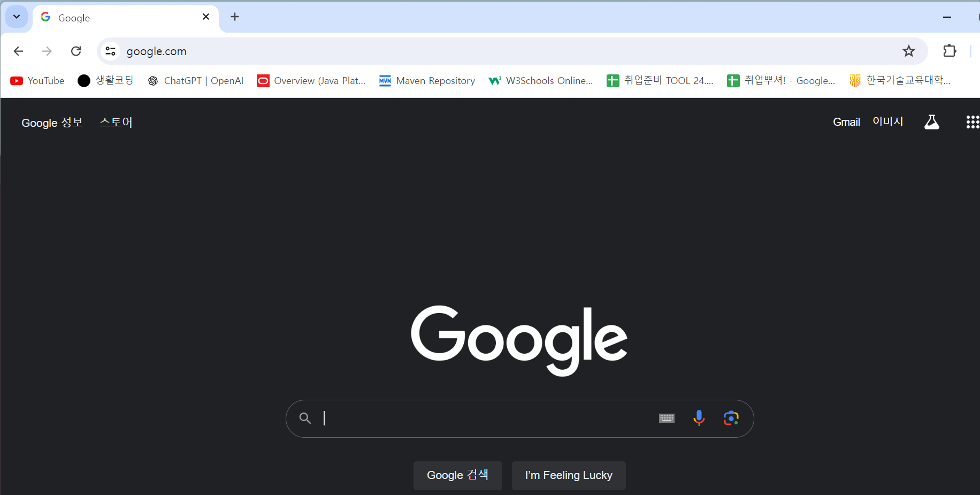Open the 취업준비 TOOL 24 bookmark
Image resolution: width=980 pixels, height=495 pixels.
pos(660,81)
